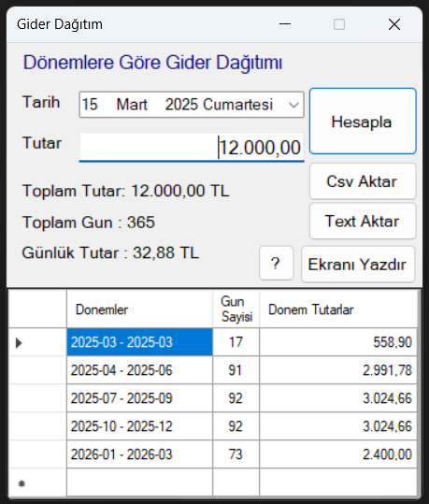Select the 2026-01 - 2026-03 period cell
Image resolution: width=429 pixels, height=504 pixels.
[x=139, y=454]
